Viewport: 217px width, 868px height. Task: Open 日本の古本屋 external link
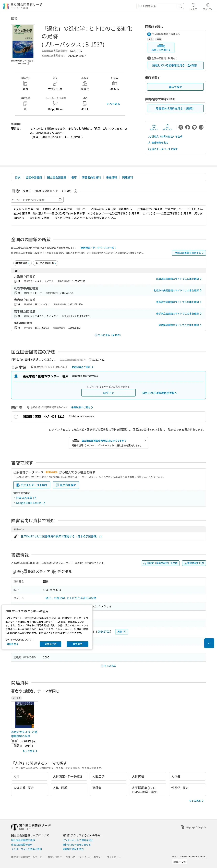coord(26,498)
